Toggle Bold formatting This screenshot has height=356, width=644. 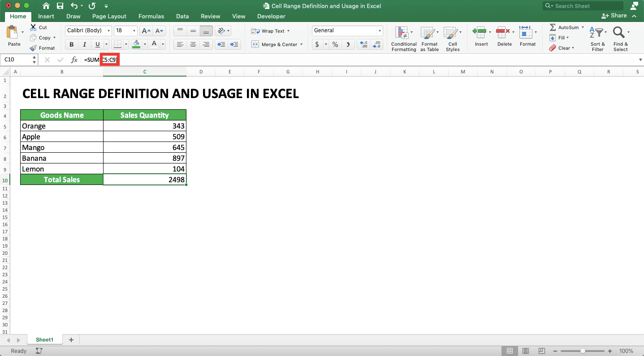[x=71, y=44]
